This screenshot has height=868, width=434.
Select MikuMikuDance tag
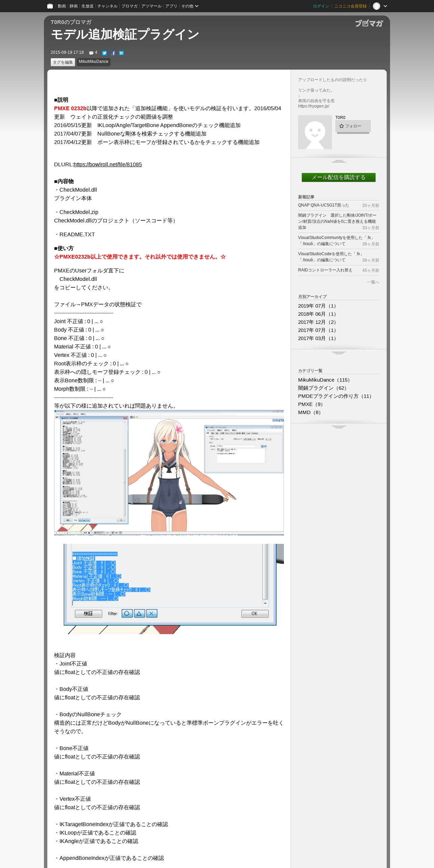pos(94,62)
